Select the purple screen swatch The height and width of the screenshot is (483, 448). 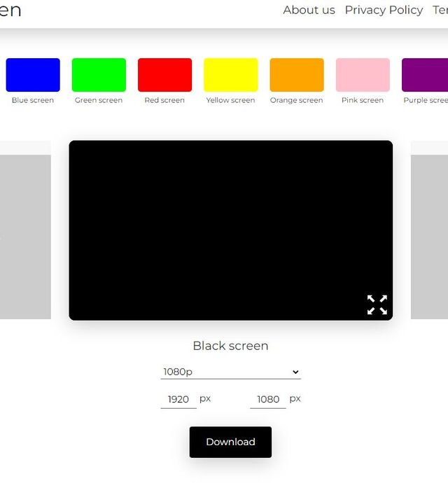point(425,75)
